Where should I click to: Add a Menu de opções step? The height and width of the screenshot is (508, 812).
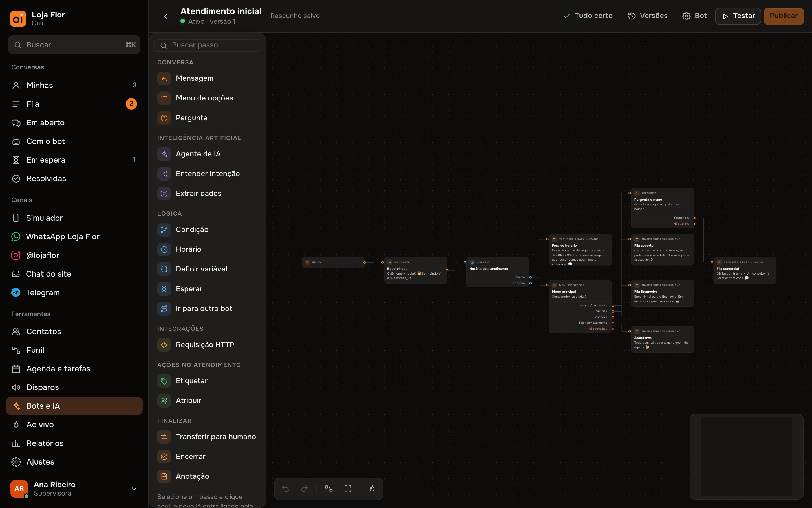point(207,98)
